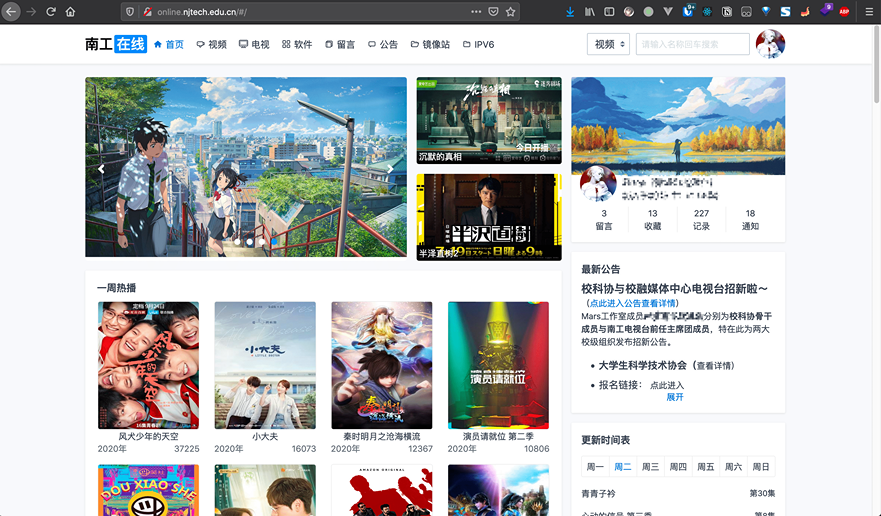This screenshot has width=881, height=516.
Task: Open the Firefox downloads arrow
Action: [570, 12]
